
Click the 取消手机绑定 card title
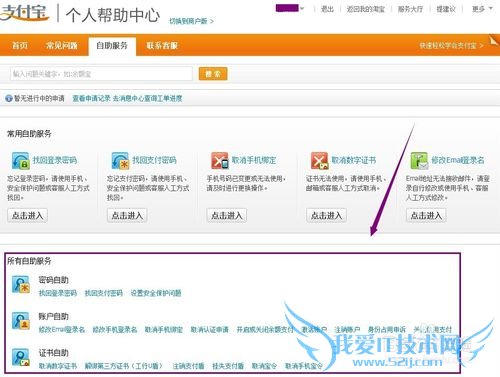click(x=254, y=160)
